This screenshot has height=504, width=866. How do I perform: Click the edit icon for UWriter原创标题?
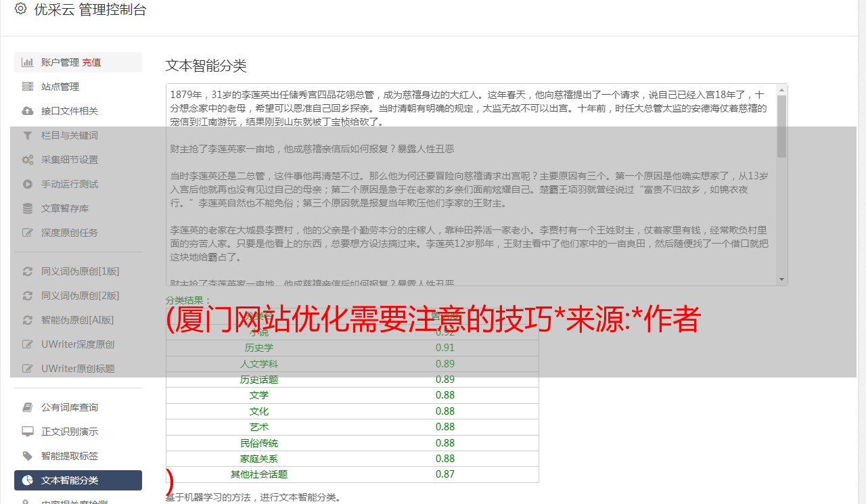[28, 369]
